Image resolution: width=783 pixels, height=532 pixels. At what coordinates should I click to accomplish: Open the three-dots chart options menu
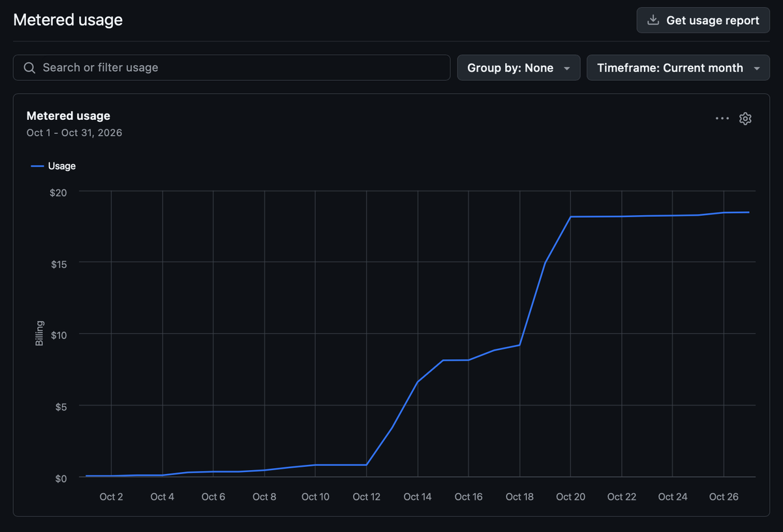(722, 119)
